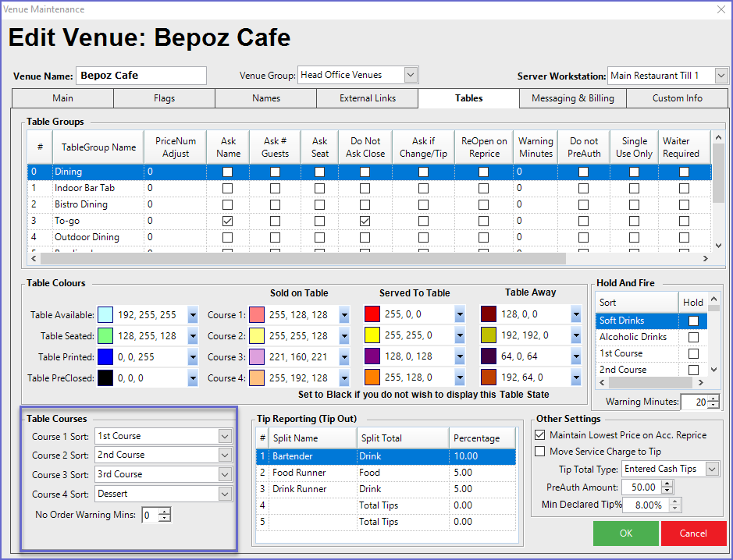The image size is (733, 560).
Task: Increase Hold And Fire Warning Minutes
Action: (713, 399)
